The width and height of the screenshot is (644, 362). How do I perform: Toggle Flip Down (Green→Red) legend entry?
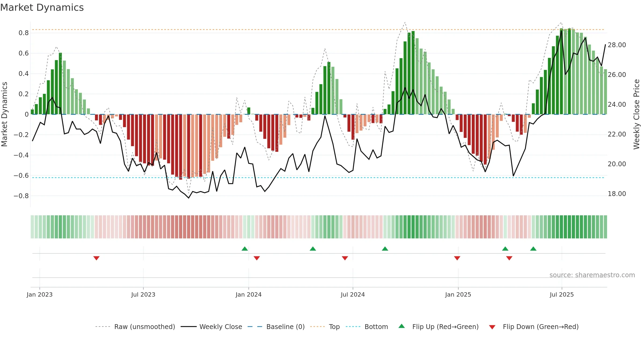pyautogui.click(x=534, y=327)
